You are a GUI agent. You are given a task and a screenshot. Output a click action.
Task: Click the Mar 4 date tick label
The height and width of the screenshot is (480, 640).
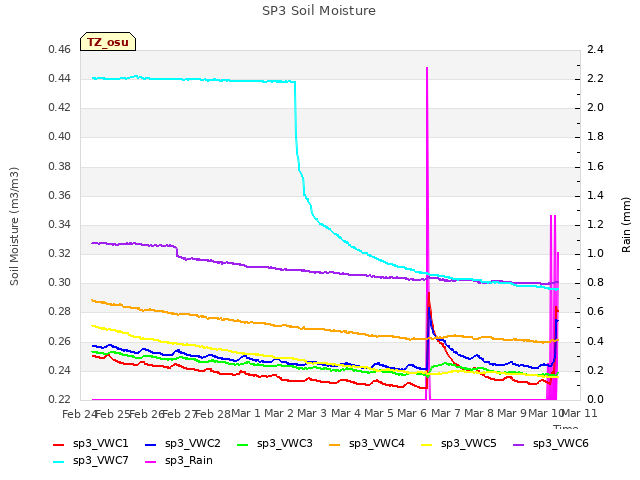tap(345, 413)
